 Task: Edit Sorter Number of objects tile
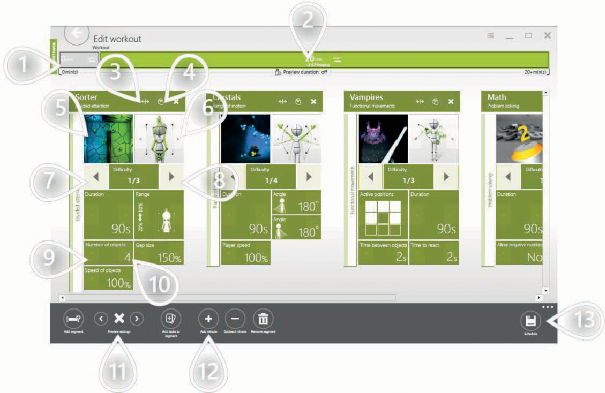108,253
